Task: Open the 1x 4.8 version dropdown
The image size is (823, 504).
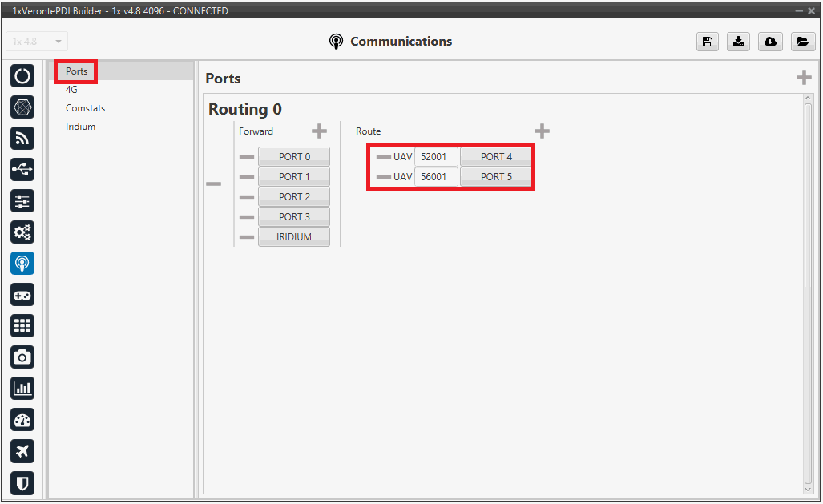Action: (x=37, y=42)
